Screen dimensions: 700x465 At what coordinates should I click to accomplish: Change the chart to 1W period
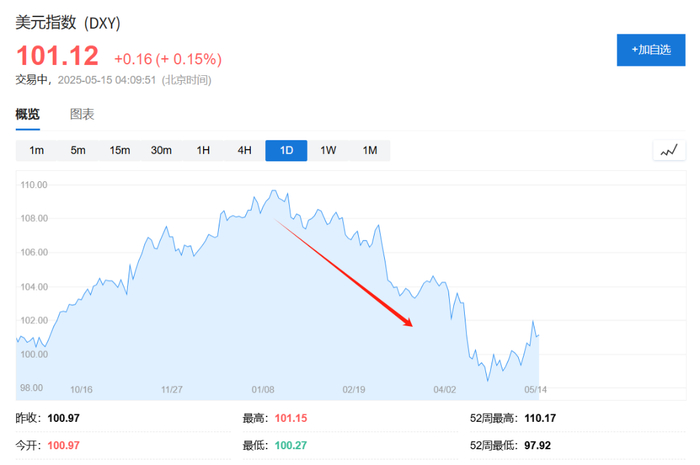click(328, 151)
